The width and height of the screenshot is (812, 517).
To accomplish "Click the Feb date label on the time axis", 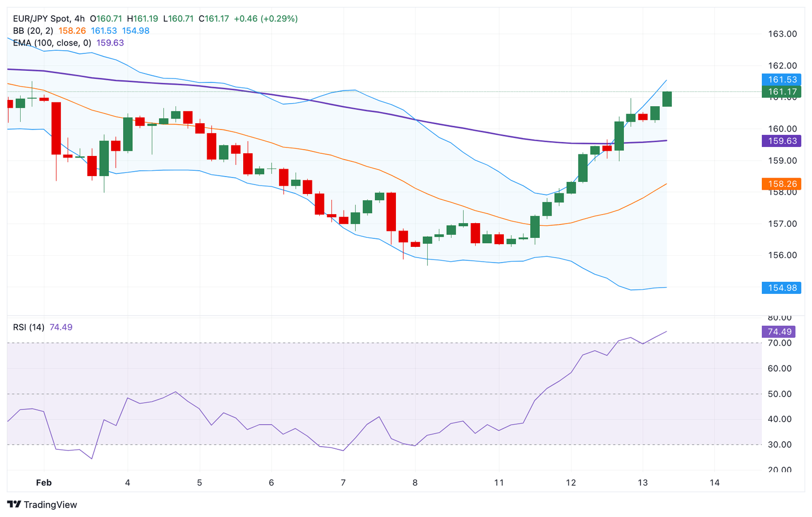I will coord(44,483).
